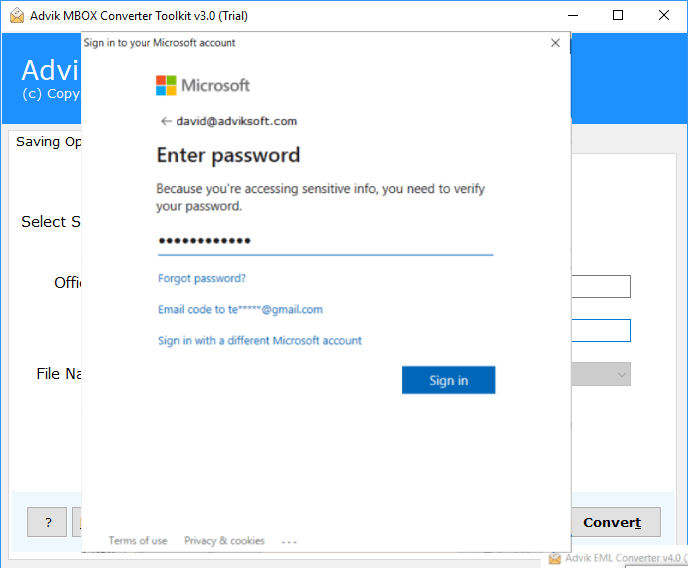688x568 pixels.
Task: Maximize the Advik MBOX Converter window
Action: pos(618,15)
